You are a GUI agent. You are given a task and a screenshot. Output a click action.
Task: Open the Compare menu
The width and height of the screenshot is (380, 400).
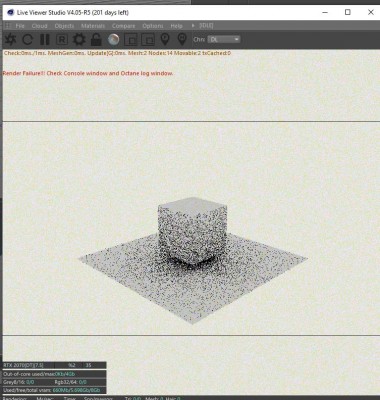pos(124,26)
